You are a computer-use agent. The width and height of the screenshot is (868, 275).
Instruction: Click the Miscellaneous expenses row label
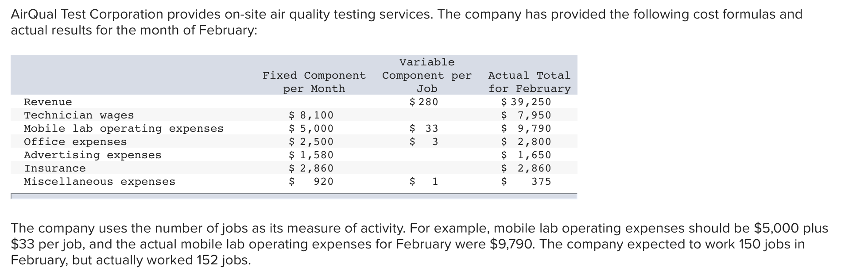tap(100, 182)
